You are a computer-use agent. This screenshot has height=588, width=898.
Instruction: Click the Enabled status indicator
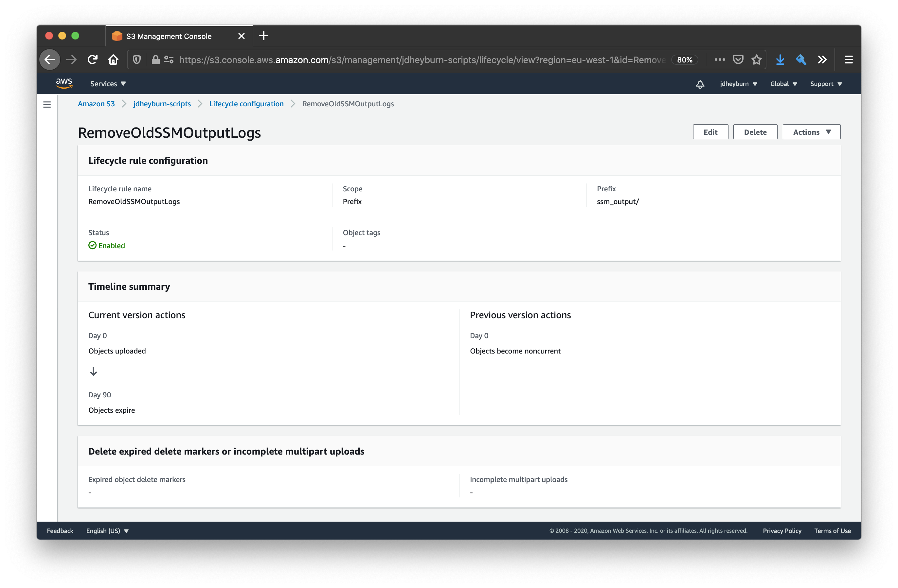[x=106, y=246]
